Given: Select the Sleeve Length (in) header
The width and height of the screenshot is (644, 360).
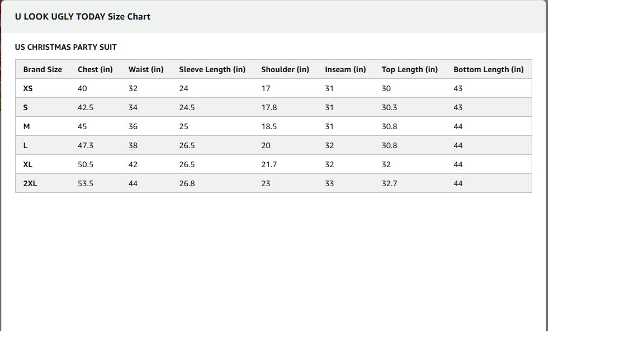Looking at the screenshot, I should click(x=212, y=70).
